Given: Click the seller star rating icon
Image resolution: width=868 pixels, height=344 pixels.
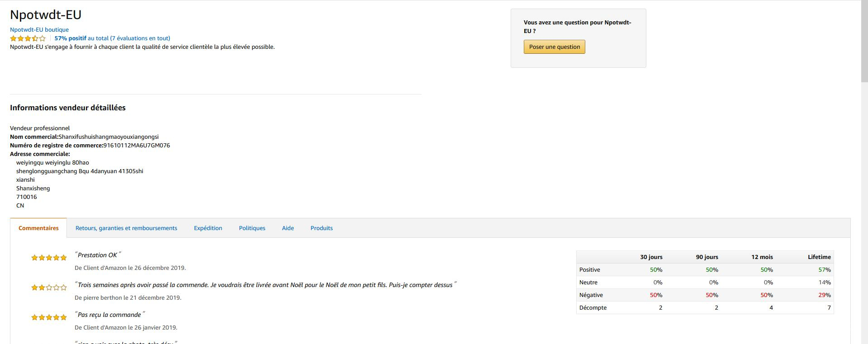Looking at the screenshot, I should [28, 38].
